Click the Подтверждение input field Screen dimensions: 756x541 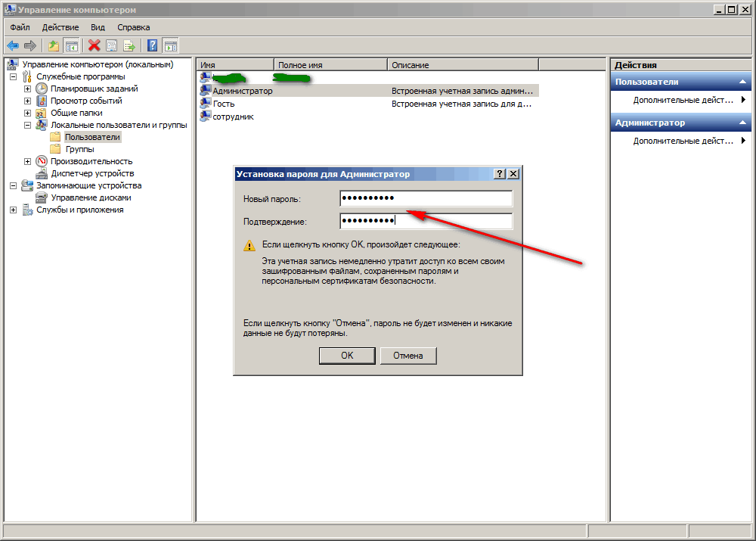pos(426,221)
